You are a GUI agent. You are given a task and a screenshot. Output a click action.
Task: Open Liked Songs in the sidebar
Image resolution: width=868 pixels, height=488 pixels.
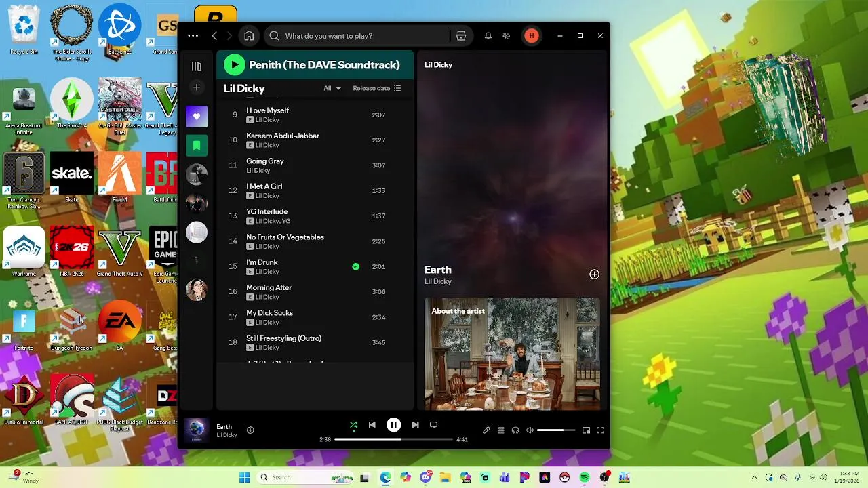click(x=197, y=117)
